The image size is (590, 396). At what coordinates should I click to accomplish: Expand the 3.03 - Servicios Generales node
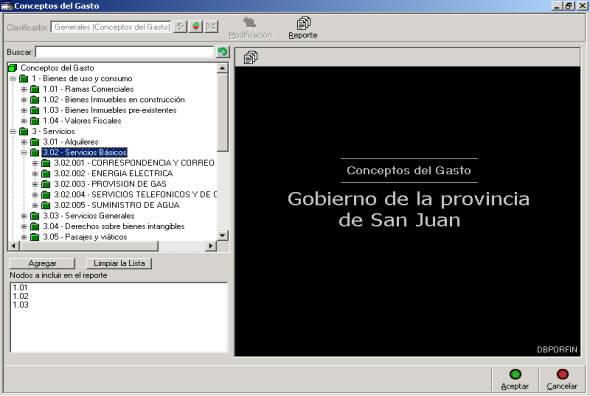click(x=24, y=216)
